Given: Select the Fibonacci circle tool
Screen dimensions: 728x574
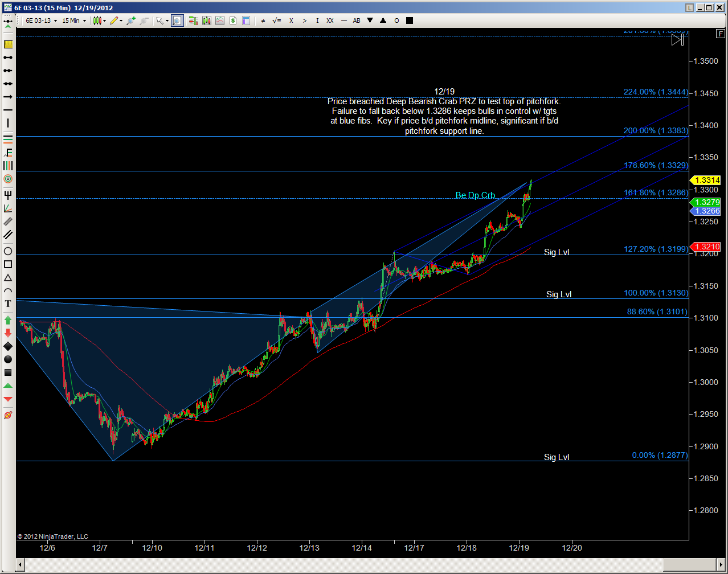Looking at the screenshot, I should [x=8, y=179].
